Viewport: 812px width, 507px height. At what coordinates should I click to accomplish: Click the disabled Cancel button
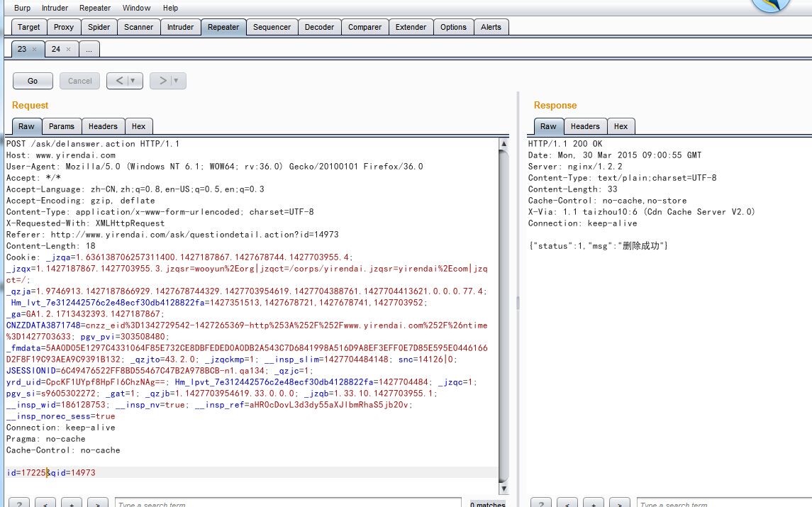pyautogui.click(x=79, y=81)
